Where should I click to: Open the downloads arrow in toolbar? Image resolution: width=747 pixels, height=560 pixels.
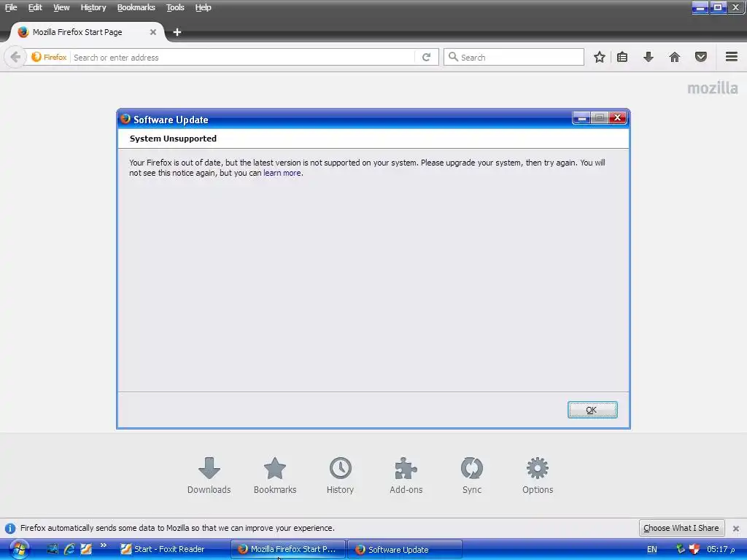point(649,57)
